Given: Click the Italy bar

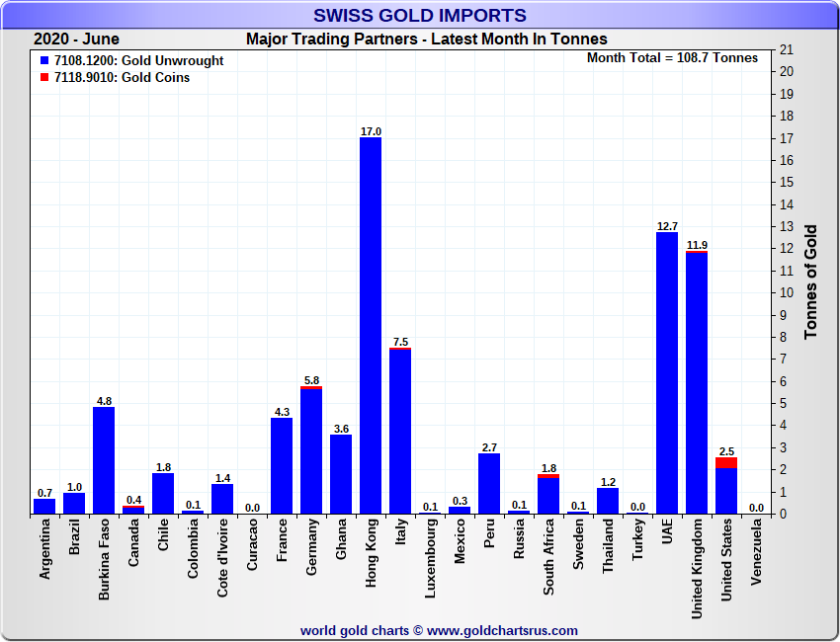Looking at the screenshot, I should tap(400, 432).
